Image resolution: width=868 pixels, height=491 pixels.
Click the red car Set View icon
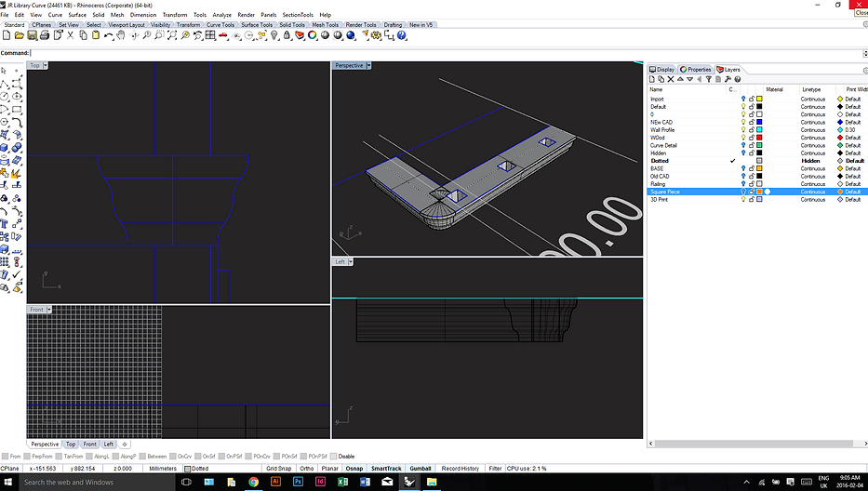click(x=223, y=35)
